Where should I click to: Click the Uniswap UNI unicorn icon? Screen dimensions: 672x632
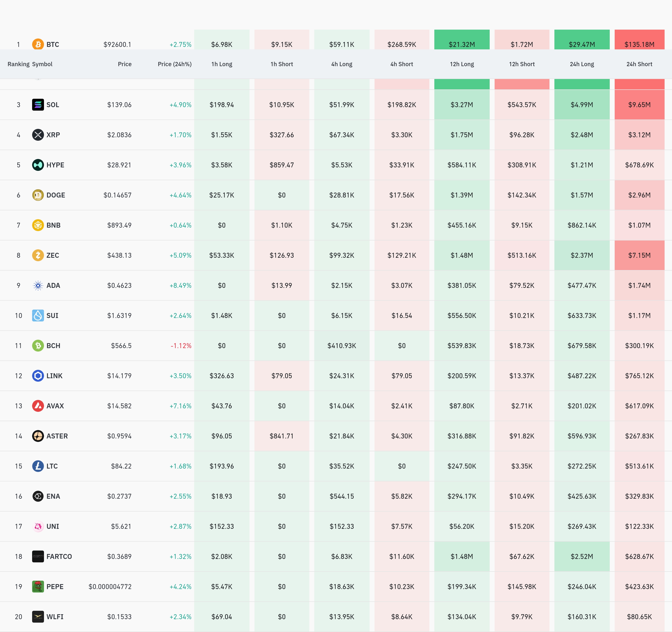pos(38,526)
